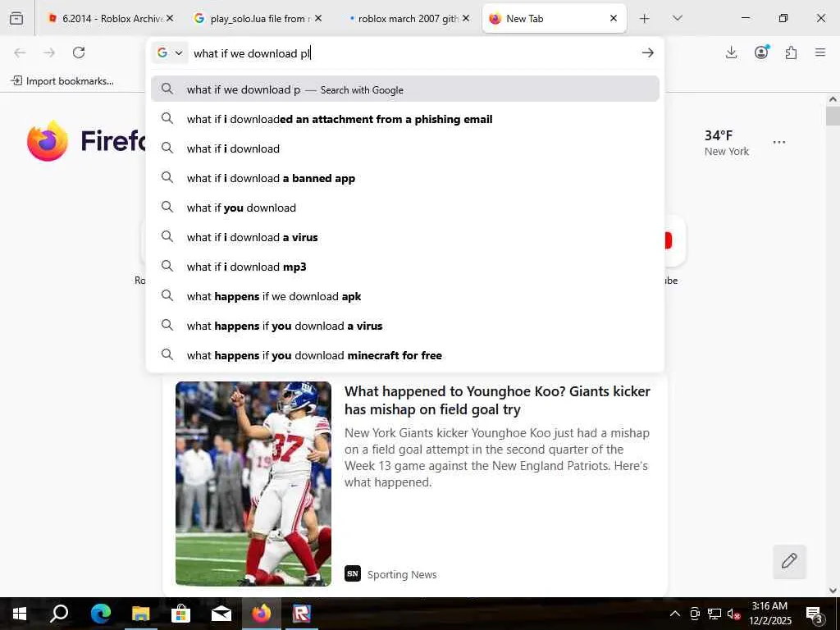Open the Extensions puzzle icon
The width and height of the screenshot is (840, 630).
(791, 52)
